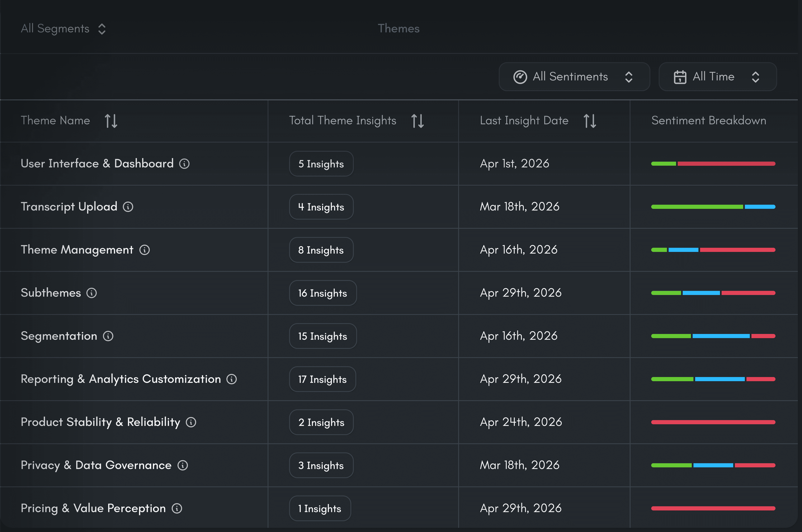Show info icon for Segmentation
Screen dimensions: 802x532
tap(108, 336)
